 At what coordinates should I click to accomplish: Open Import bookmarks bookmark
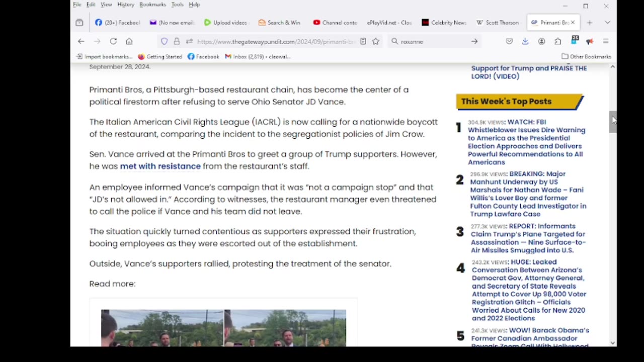(104, 56)
